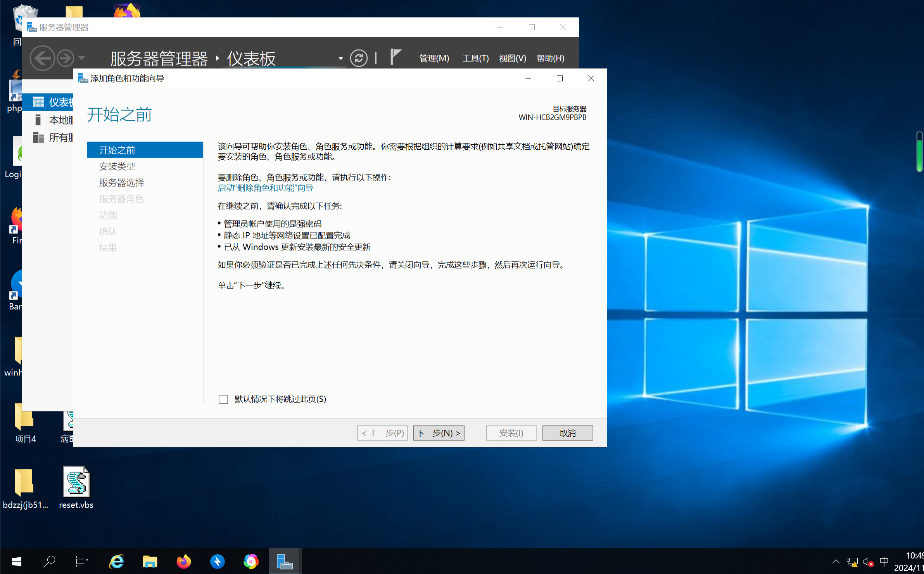The image size is (924, 574).
Task: Open the 管理(M) menu
Action: click(434, 58)
